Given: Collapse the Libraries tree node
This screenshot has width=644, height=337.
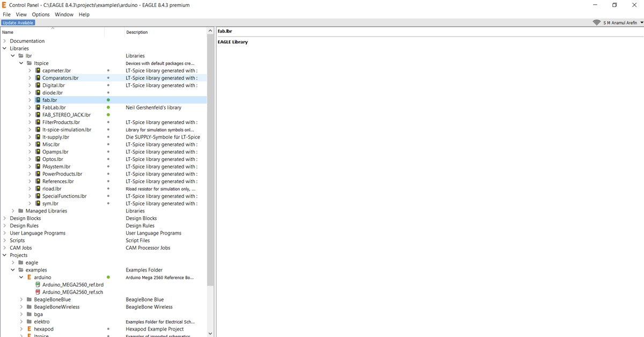Looking at the screenshot, I should [x=5, y=48].
